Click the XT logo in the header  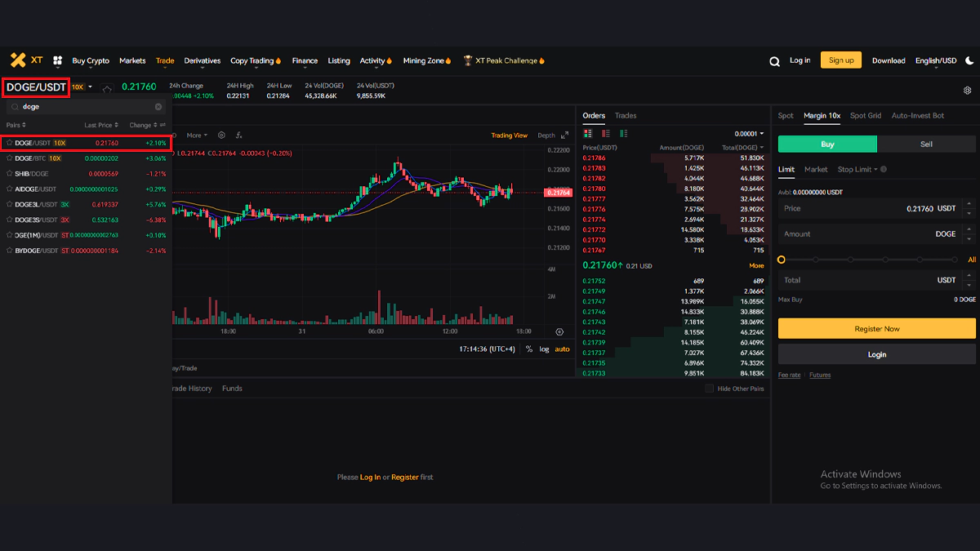26,60
